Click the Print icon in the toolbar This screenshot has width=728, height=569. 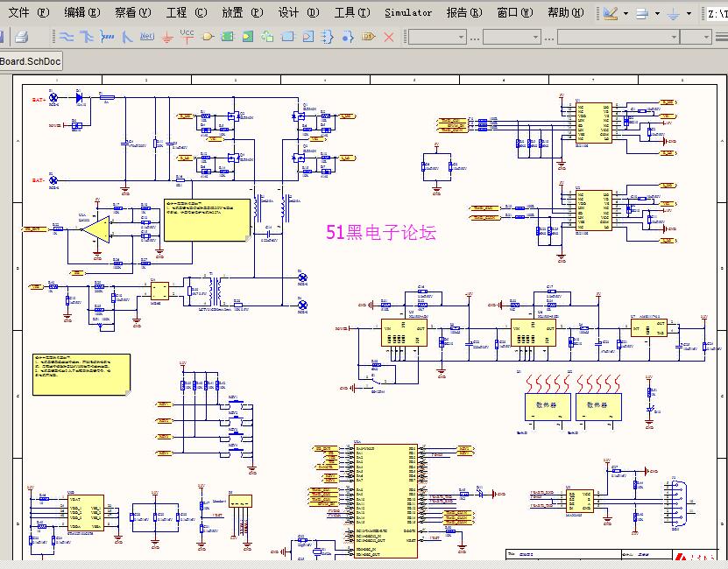point(21,37)
